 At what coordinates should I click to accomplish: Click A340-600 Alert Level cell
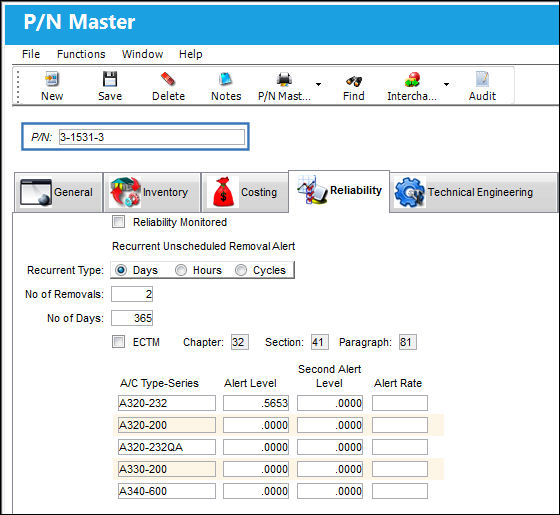[x=256, y=491]
